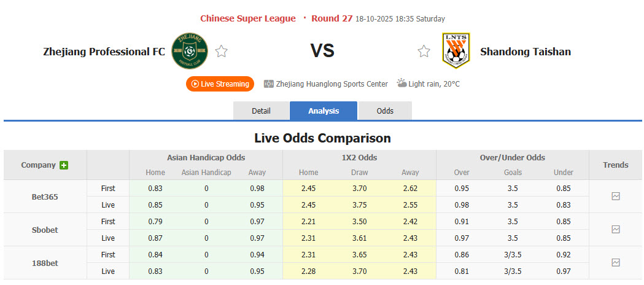This screenshot has width=644, height=285.
Task: Show the 188bet trends chart icon
Action: pos(616,262)
